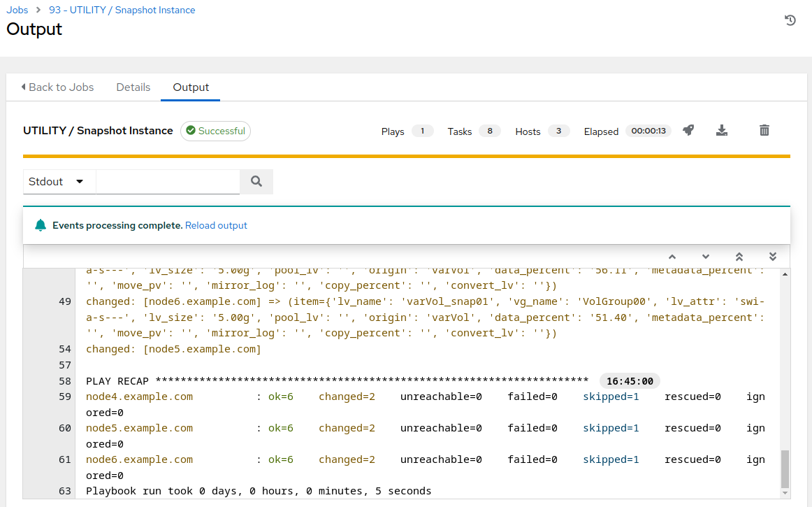Click the output scrollbar thumb
The image size is (812, 507).
[785, 468]
